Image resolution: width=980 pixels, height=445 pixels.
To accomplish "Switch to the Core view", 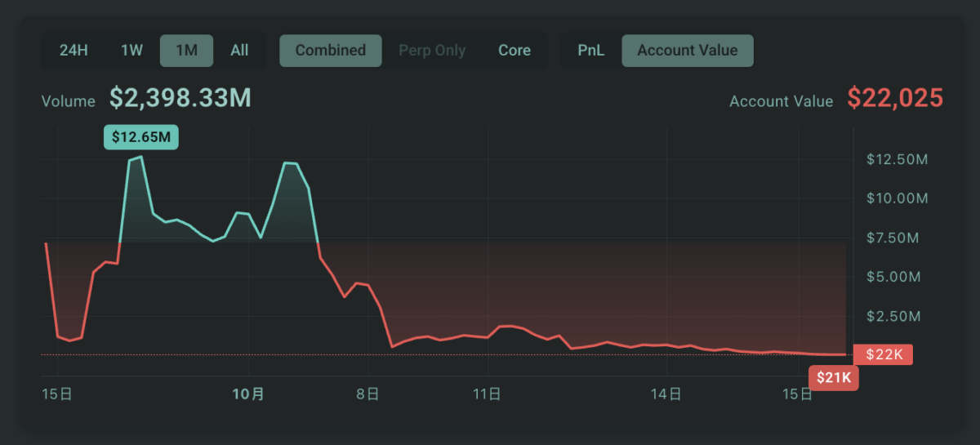I will 514,50.
